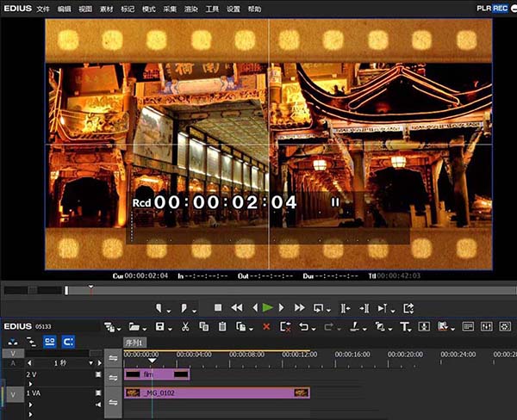Click the red X delete icon
The image size is (517, 420).
[266, 326]
